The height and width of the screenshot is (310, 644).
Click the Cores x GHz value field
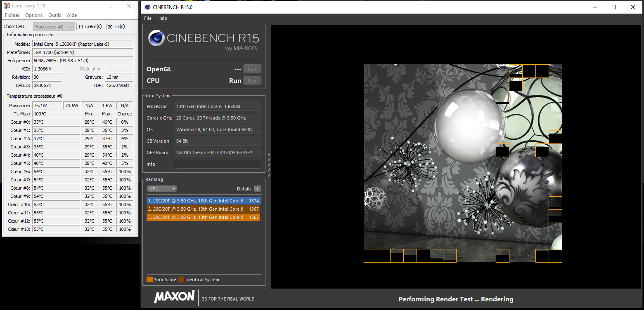point(218,118)
